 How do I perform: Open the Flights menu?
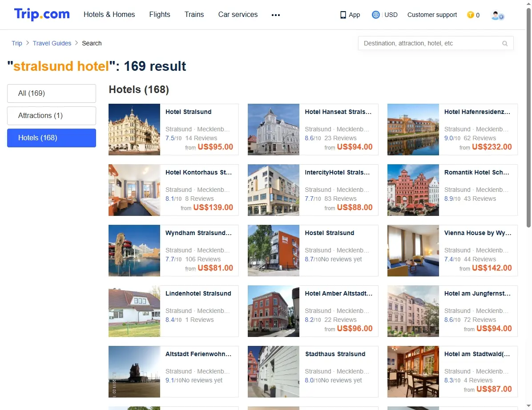(x=159, y=15)
